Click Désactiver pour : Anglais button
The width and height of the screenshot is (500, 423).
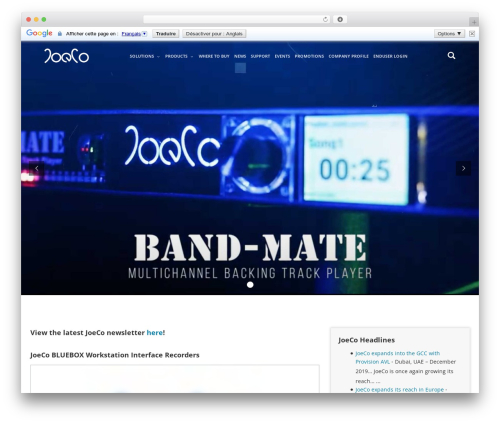pyautogui.click(x=214, y=34)
